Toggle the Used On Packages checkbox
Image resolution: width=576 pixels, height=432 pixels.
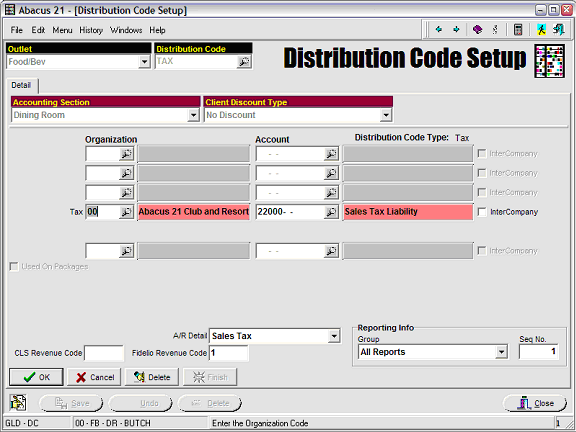coord(14,267)
